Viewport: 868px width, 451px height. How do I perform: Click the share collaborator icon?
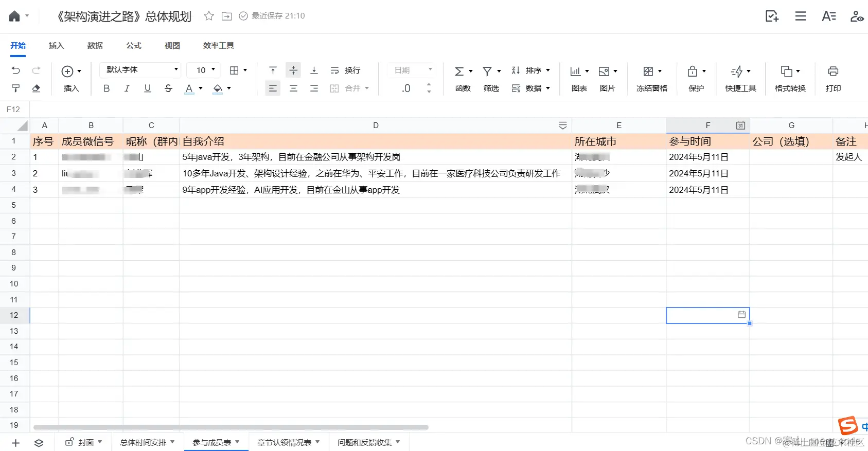pos(857,16)
